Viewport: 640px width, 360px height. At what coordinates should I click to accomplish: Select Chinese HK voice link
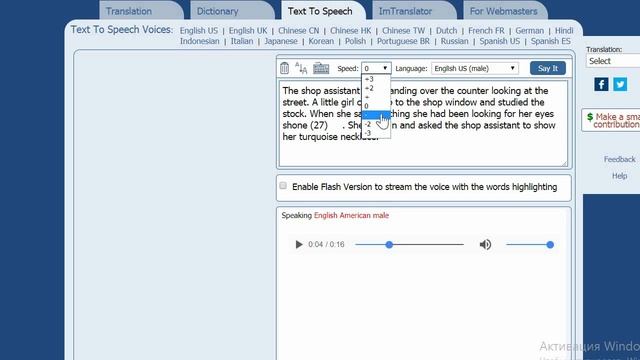pos(351,31)
